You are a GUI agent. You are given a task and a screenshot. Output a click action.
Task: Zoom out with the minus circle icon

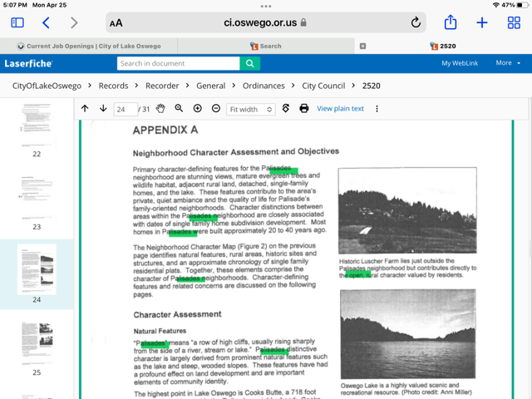tap(216, 109)
